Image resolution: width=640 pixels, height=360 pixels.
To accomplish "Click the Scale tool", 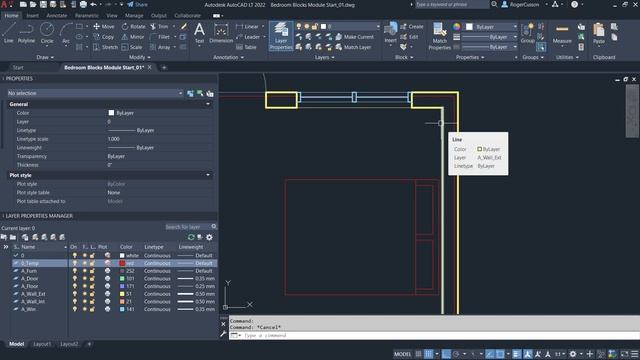I will coord(132,47).
